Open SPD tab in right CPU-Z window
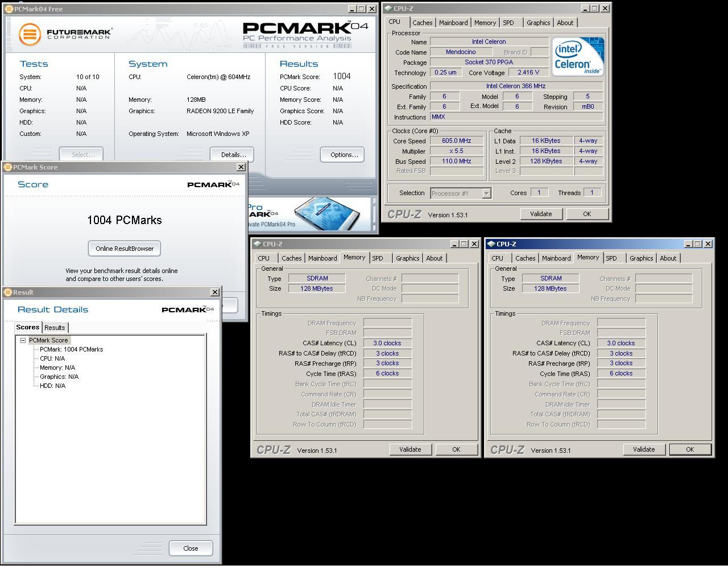 (611, 258)
